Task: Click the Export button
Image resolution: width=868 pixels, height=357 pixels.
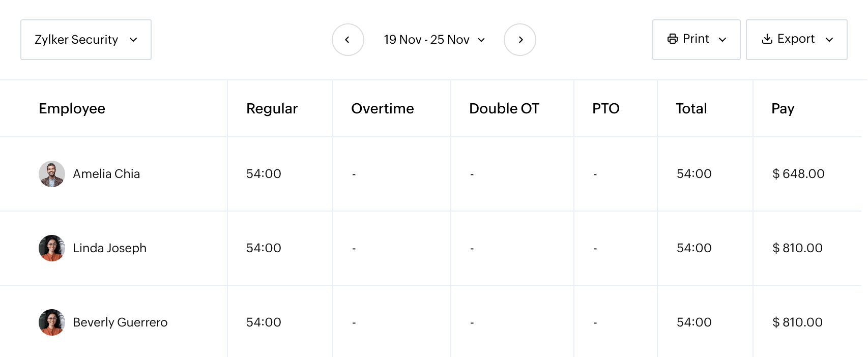Action: tap(796, 39)
